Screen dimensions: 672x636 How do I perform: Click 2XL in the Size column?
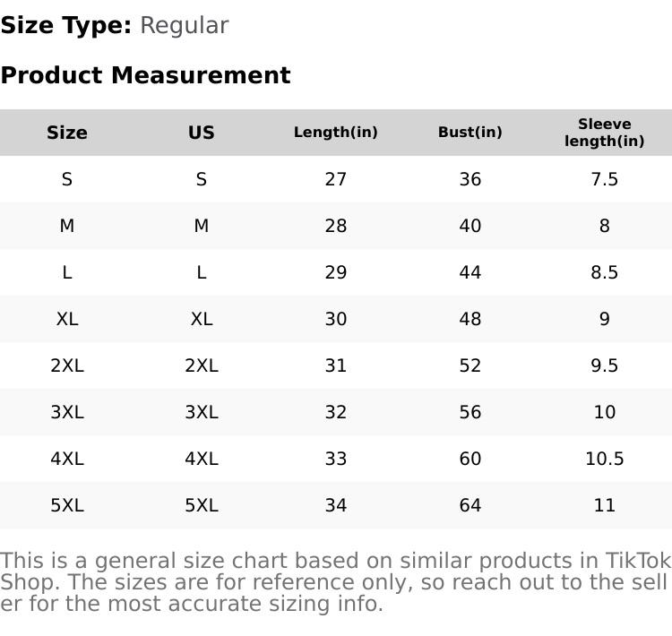[x=67, y=365]
